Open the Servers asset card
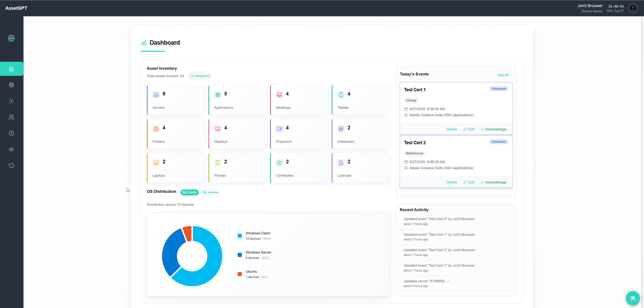 pos(176,100)
